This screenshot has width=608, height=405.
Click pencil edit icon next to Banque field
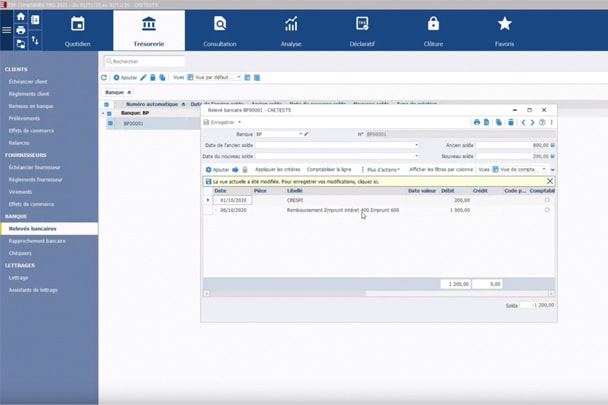pos(307,133)
